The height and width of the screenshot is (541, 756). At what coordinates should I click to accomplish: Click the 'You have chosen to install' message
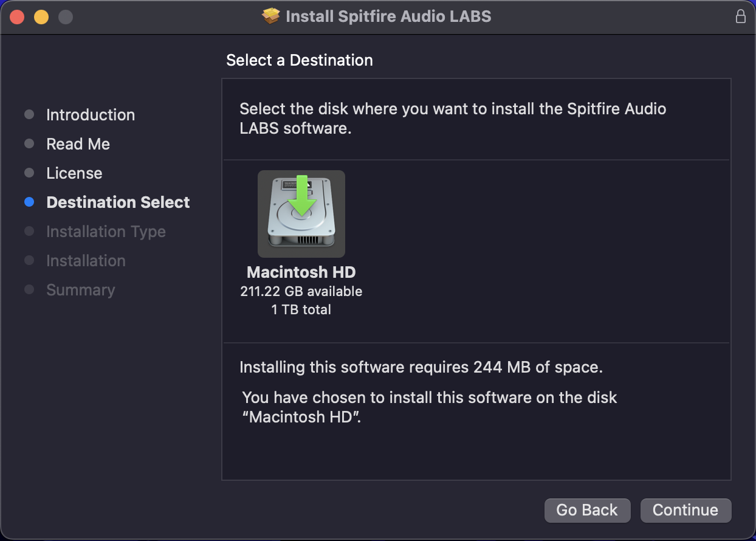[430, 407]
